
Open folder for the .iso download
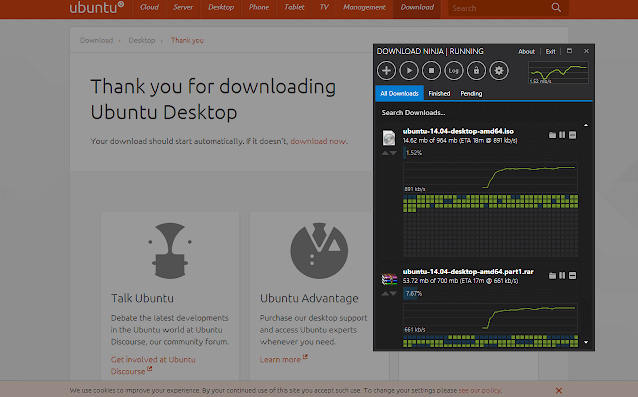[552, 135]
